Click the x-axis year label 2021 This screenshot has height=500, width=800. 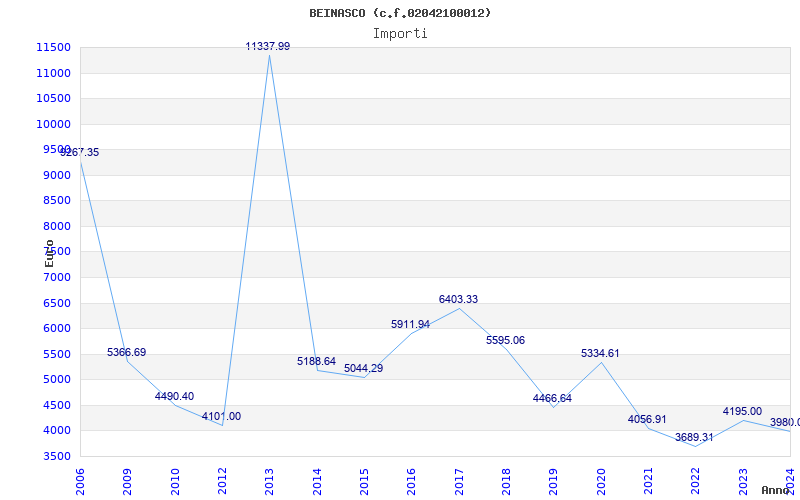[x=648, y=482]
